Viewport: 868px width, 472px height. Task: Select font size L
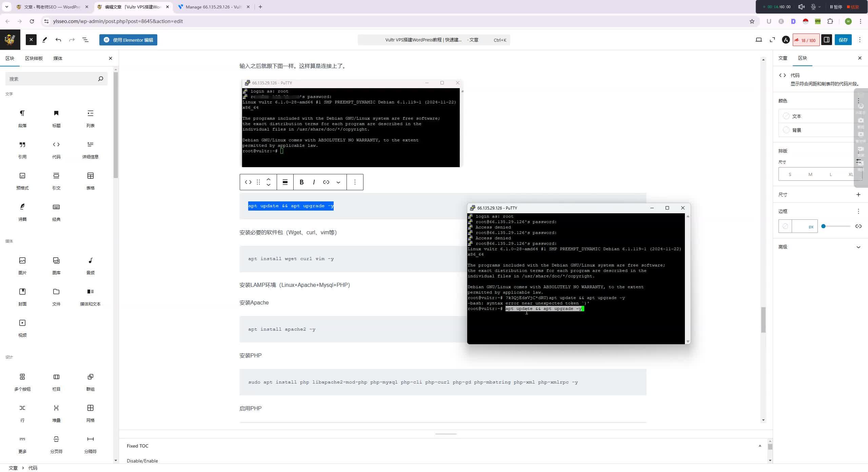(x=830, y=174)
